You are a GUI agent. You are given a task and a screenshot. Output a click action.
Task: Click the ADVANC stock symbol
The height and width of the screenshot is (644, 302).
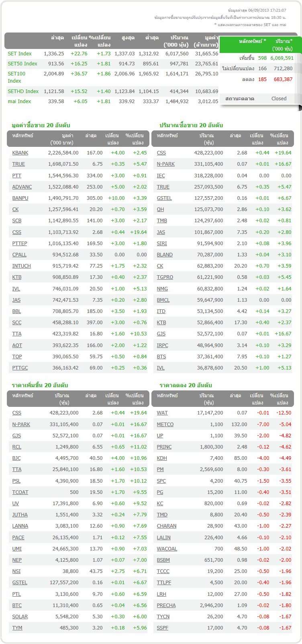tap(22, 187)
